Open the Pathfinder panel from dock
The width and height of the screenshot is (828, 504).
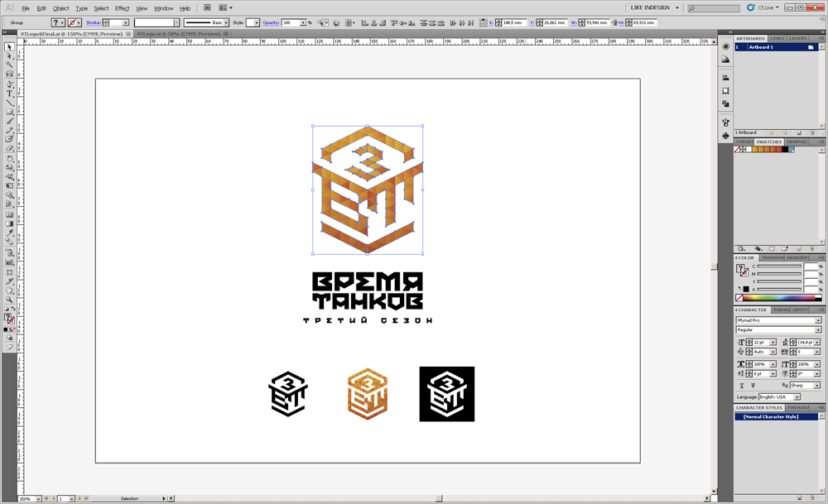coord(725,104)
